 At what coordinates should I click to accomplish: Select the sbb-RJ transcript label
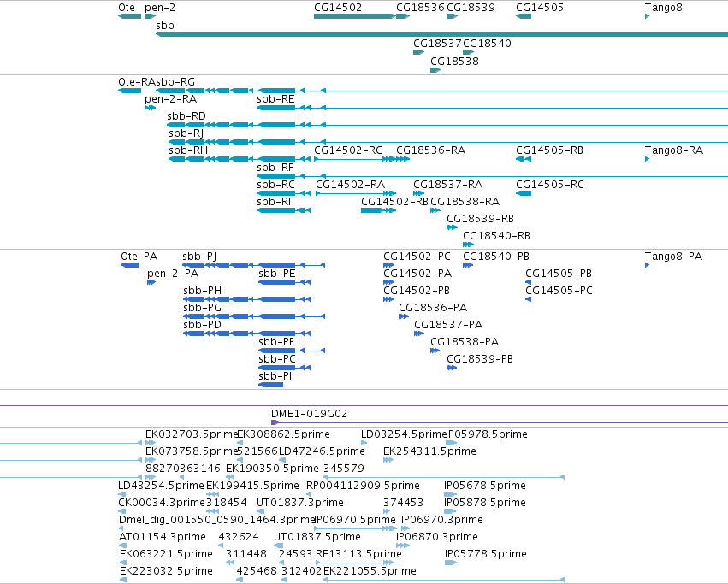pyautogui.click(x=186, y=133)
